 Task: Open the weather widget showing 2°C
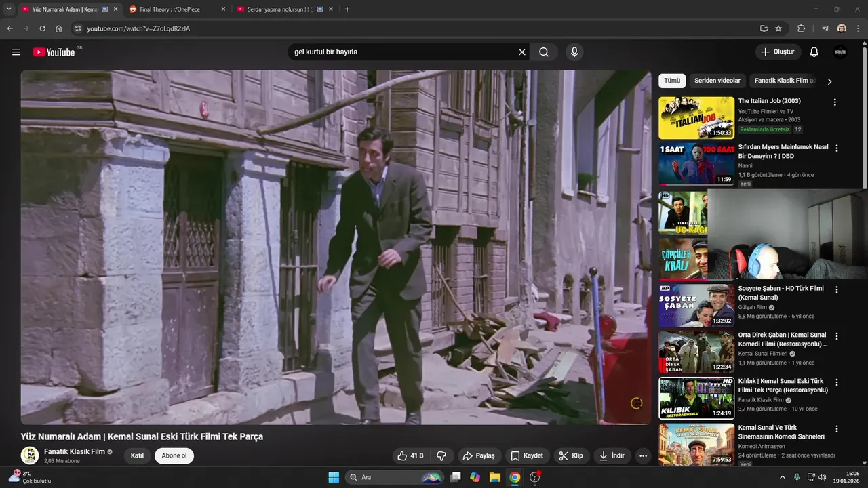[31, 477]
